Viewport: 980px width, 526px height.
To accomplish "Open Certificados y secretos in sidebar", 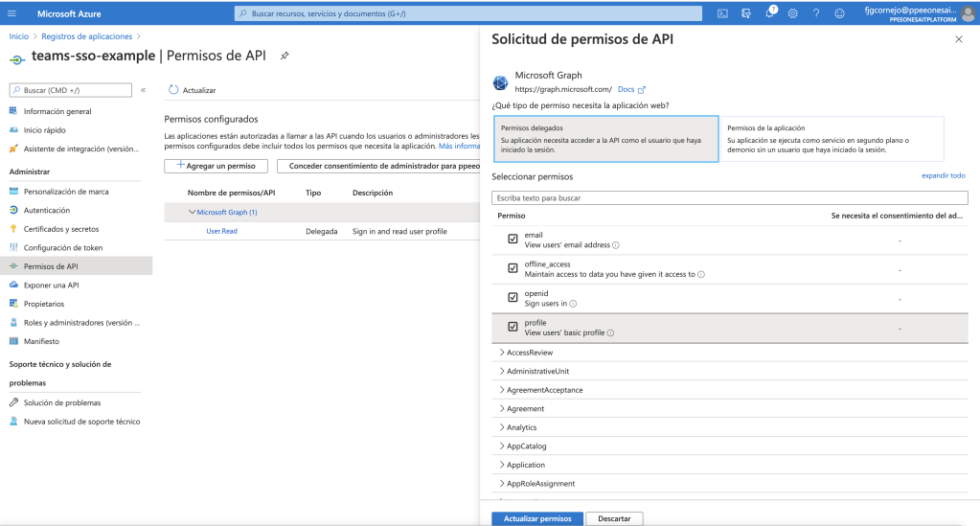I will (x=60, y=229).
